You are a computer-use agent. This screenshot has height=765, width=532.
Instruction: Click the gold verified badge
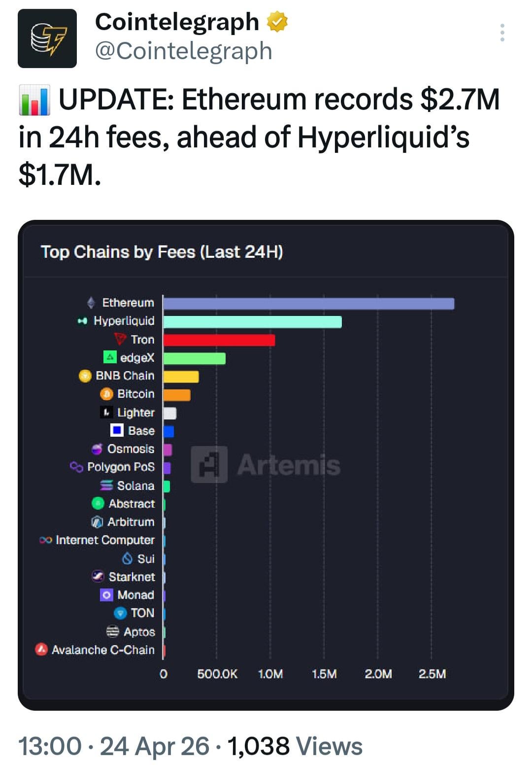277,22
